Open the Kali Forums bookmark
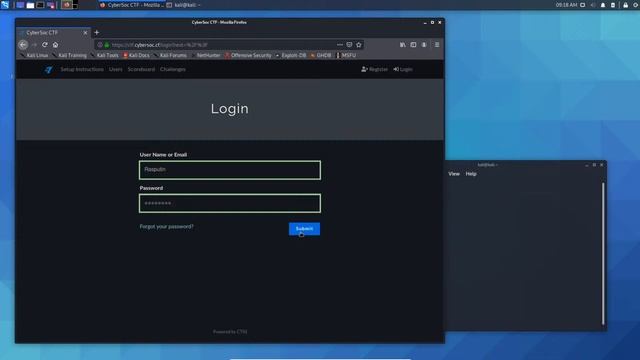The height and width of the screenshot is (360, 640). tap(170, 55)
